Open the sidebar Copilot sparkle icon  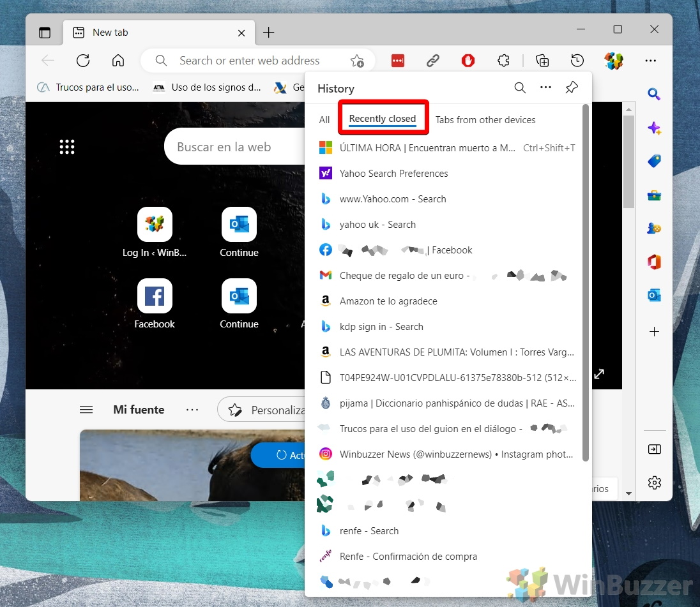point(654,128)
